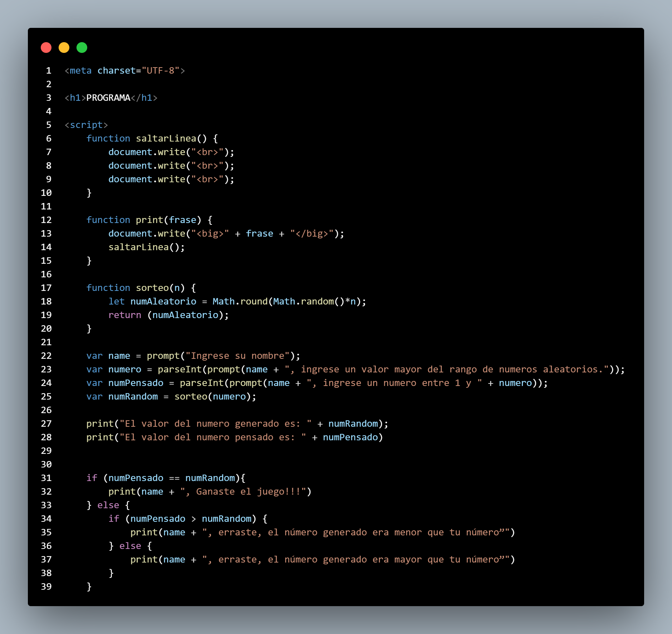Click the closing brace on line 10
The height and width of the screenshot is (634, 672).
coord(89,193)
